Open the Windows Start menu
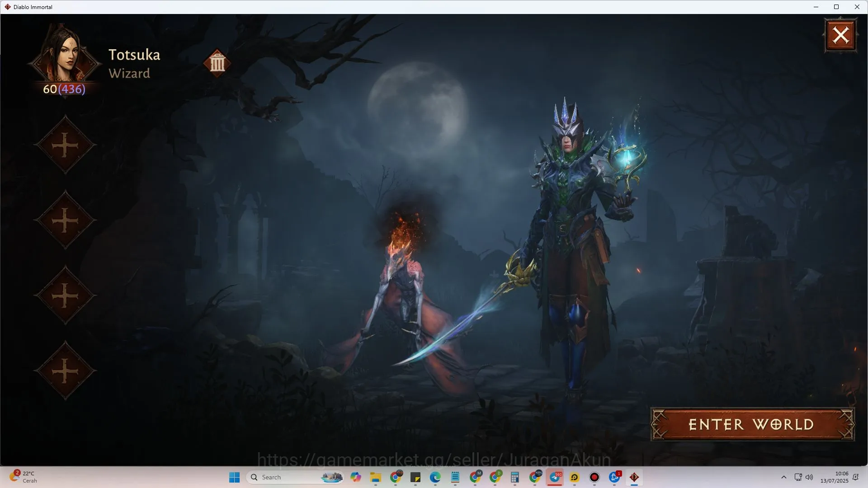The image size is (868, 488). [234, 477]
